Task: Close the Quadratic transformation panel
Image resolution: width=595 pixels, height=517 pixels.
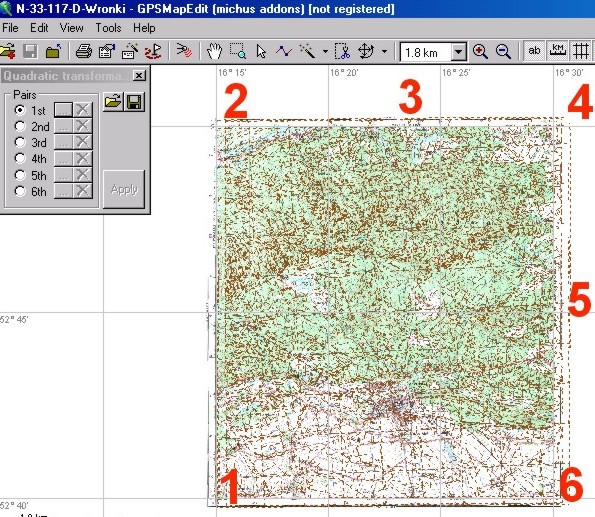Action: click(x=139, y=76)
